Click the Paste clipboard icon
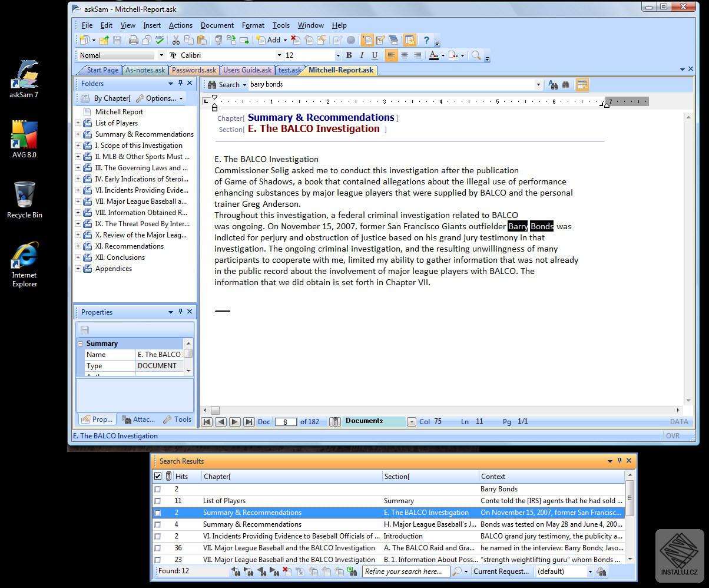Screen dimensions: 709x588 (x=201, y=40)
